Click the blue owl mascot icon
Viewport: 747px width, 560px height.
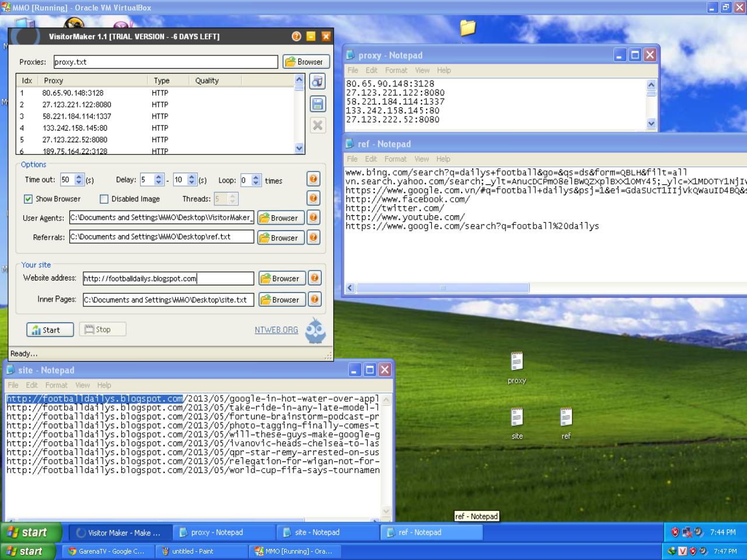[316, 331]
